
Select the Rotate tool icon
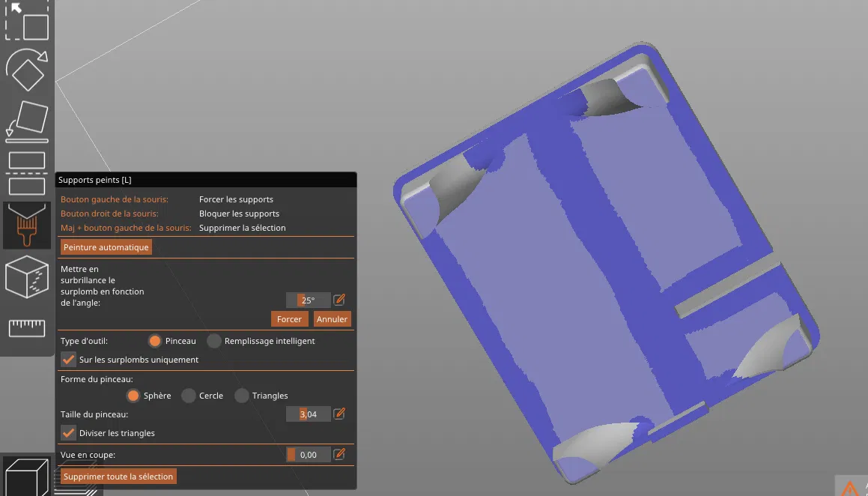(26, 70)
